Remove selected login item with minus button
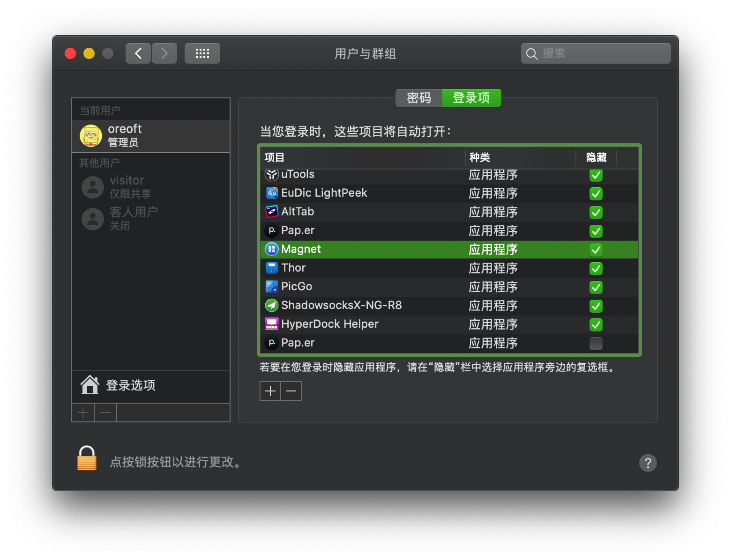 click(291, 391)
